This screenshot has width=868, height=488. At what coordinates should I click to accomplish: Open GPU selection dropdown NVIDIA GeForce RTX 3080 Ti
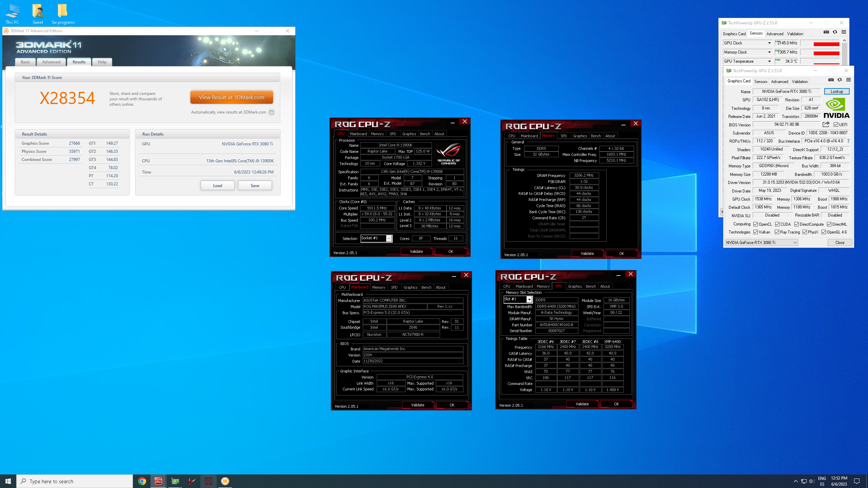tap(761, 243)
